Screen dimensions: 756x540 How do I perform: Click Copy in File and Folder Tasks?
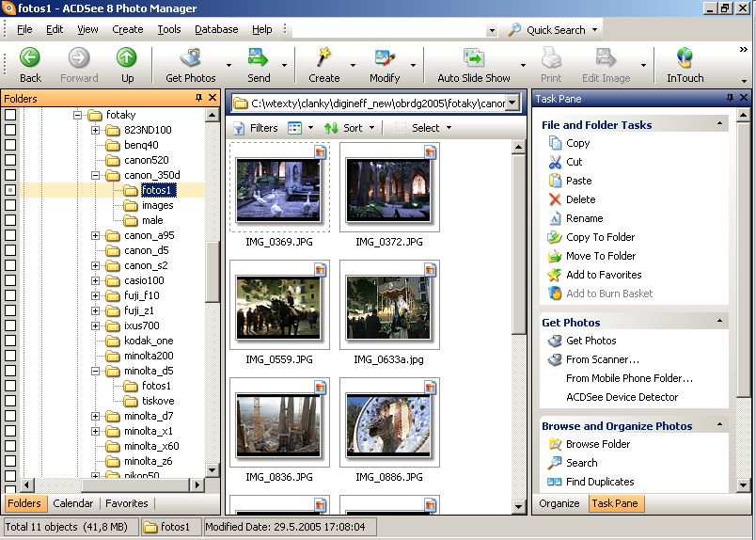tap(577, 143)
